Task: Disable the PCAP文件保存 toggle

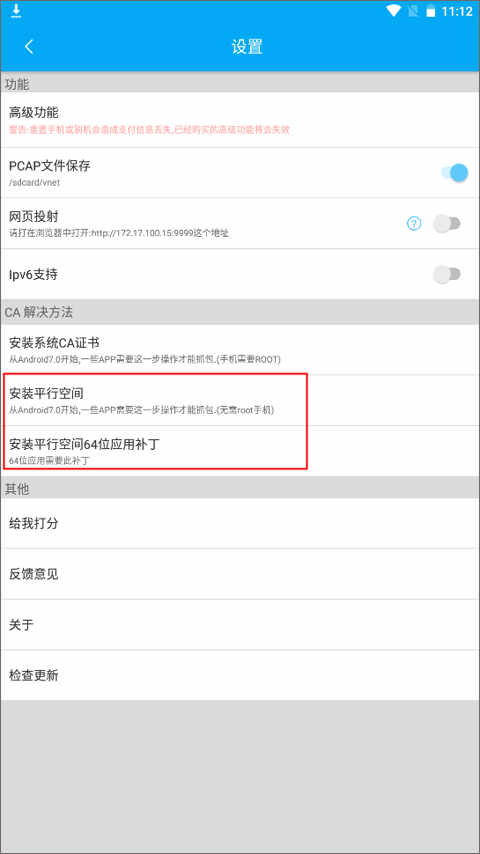Action: (454, 173)
